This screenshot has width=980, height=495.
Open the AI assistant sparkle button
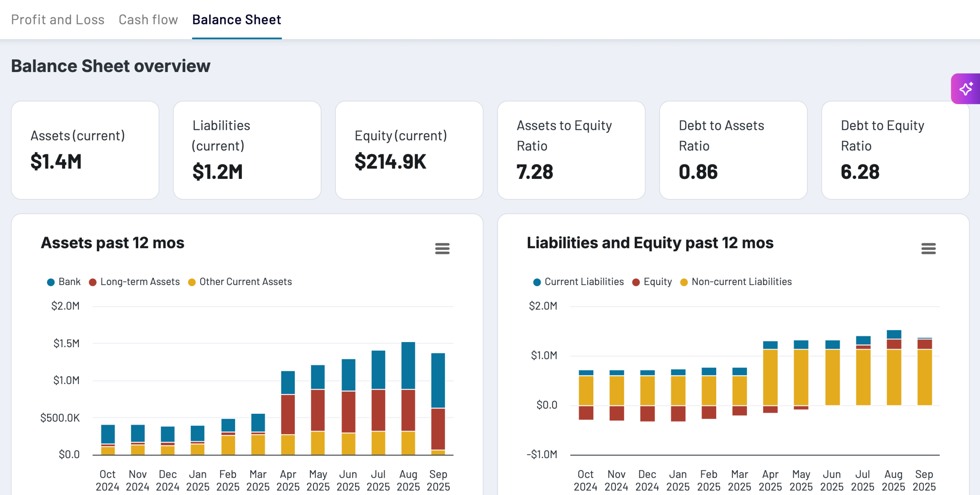[x=965, y=89]
